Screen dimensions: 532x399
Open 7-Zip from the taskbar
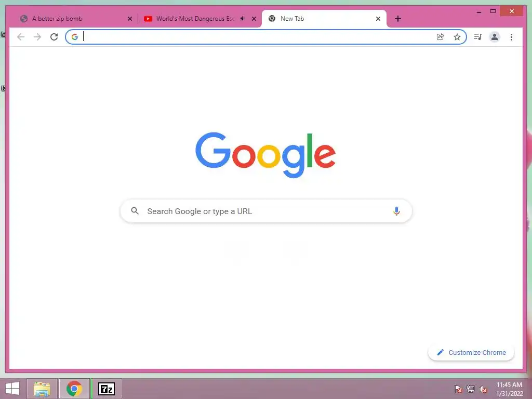107,389
